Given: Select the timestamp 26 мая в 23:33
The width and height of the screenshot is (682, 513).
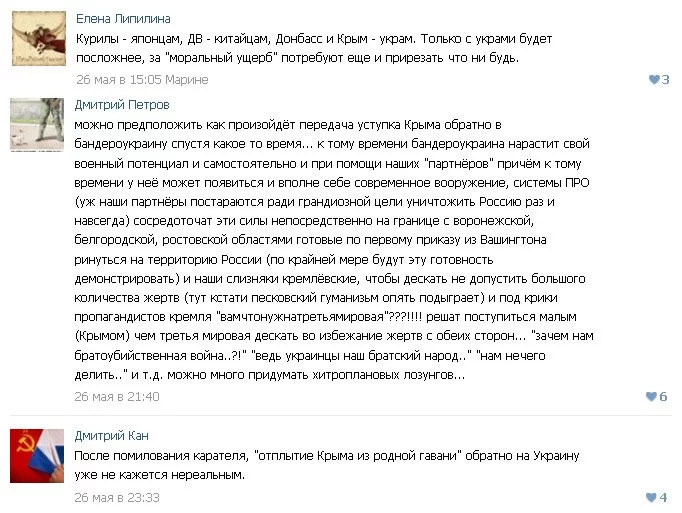Looking at the screenshot, I should coord(117,496).
